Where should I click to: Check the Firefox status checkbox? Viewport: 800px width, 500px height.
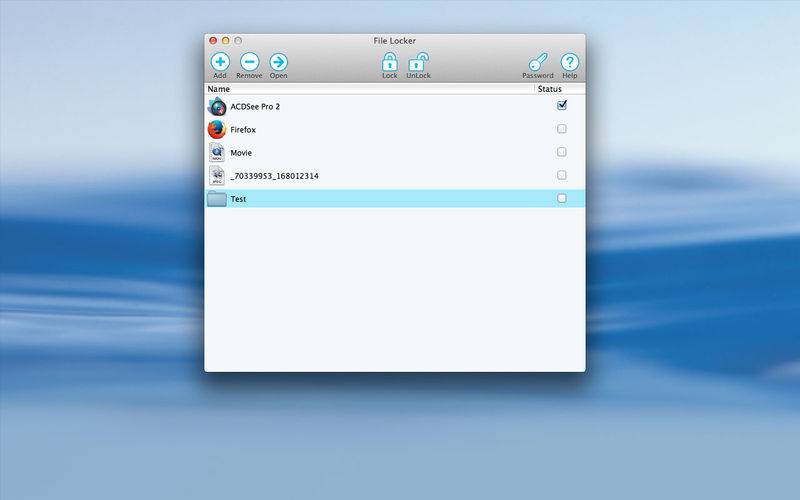point(562,129)
